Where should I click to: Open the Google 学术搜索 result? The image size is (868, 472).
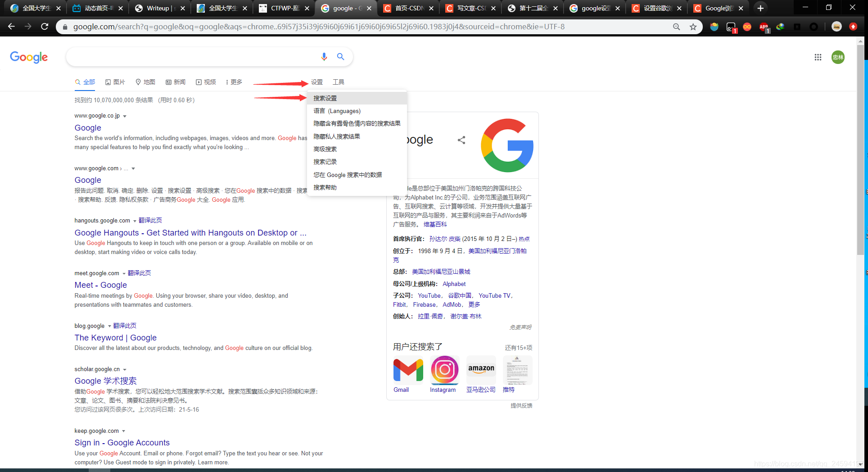(x=106, y=381)
